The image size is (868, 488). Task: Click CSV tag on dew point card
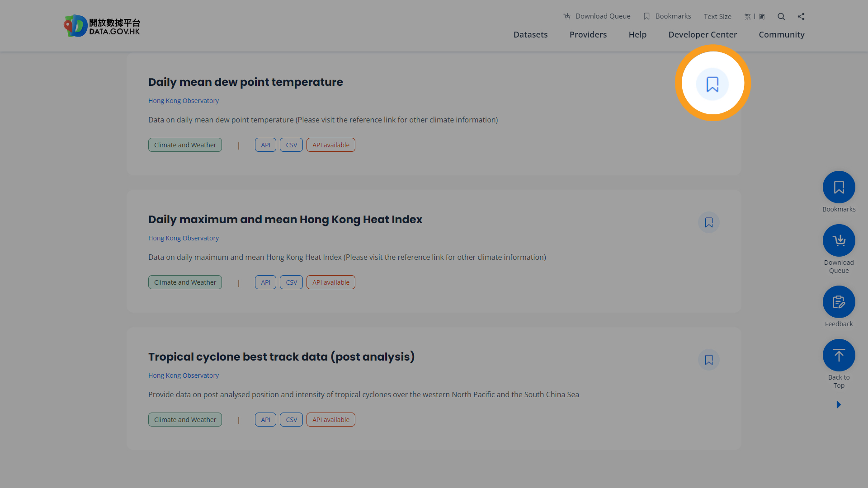pos(291,145)
